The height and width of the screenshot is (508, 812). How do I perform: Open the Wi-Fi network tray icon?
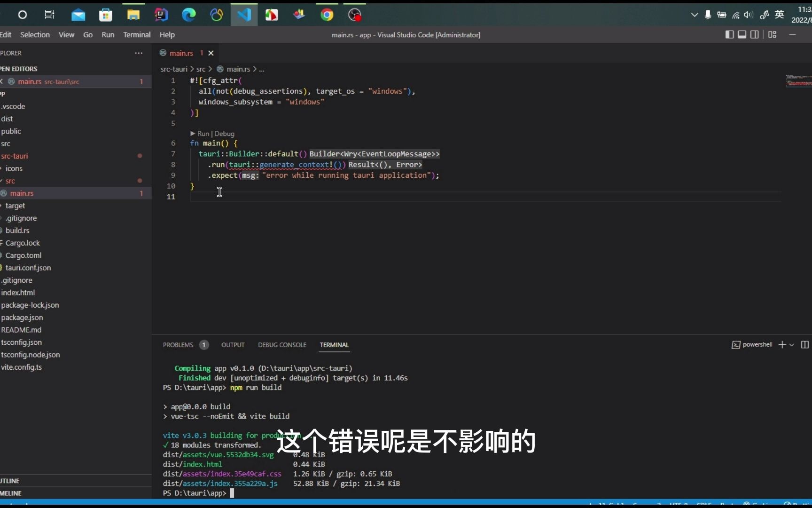(x=736, y=15)
